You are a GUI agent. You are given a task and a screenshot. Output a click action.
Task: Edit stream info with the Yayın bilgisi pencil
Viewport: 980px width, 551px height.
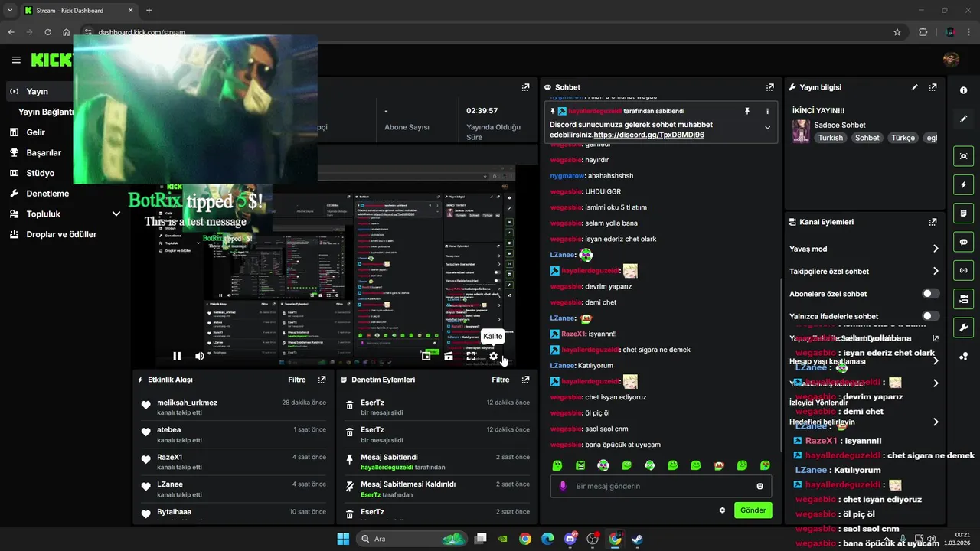914,87
